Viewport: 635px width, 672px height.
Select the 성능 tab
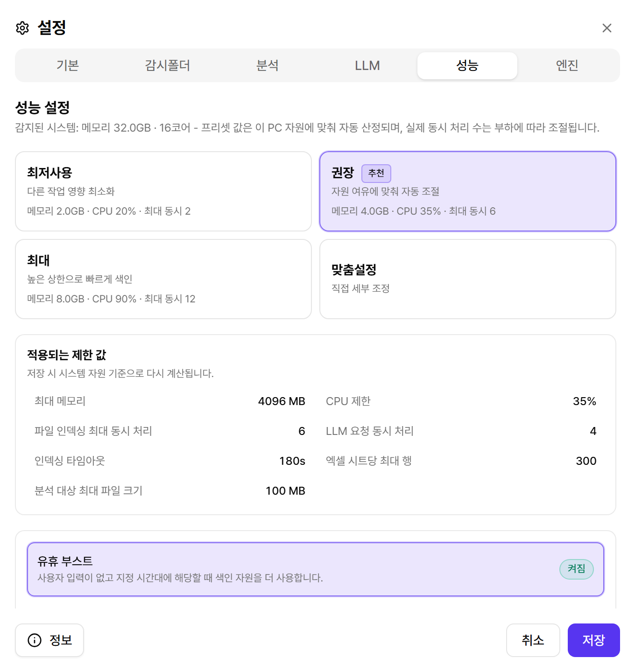[467, 65]
